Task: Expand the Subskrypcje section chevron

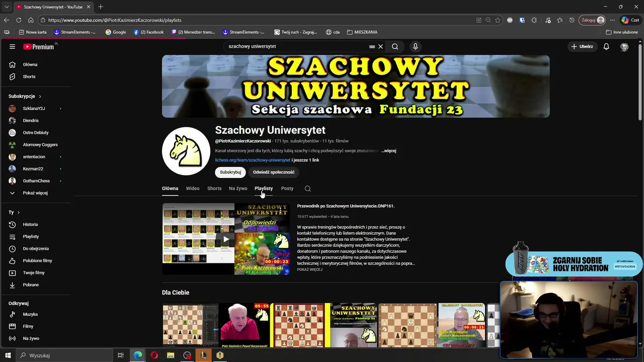Action: tap(40, 97)
